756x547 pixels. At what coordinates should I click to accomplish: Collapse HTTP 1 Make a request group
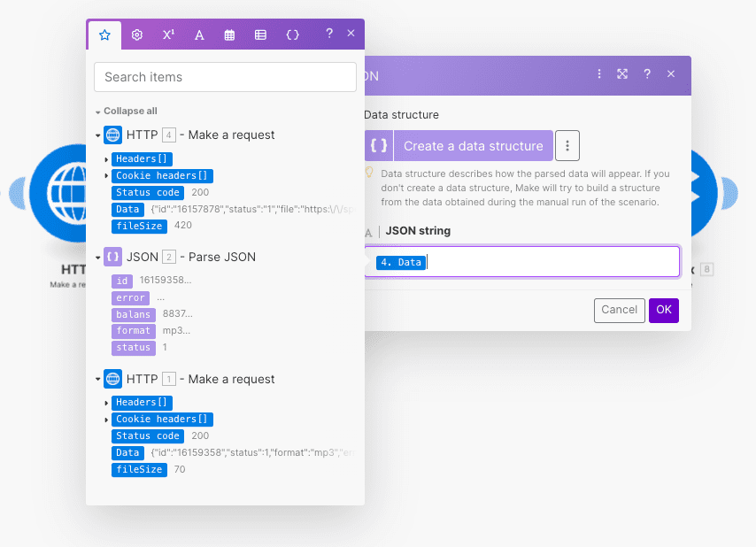(98, 380)
